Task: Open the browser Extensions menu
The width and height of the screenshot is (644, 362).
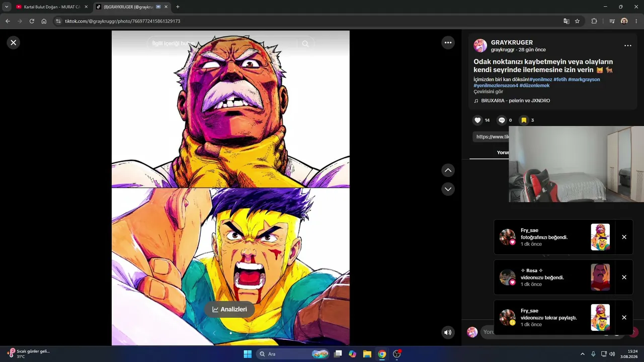Action: click(x=594, y=21)
